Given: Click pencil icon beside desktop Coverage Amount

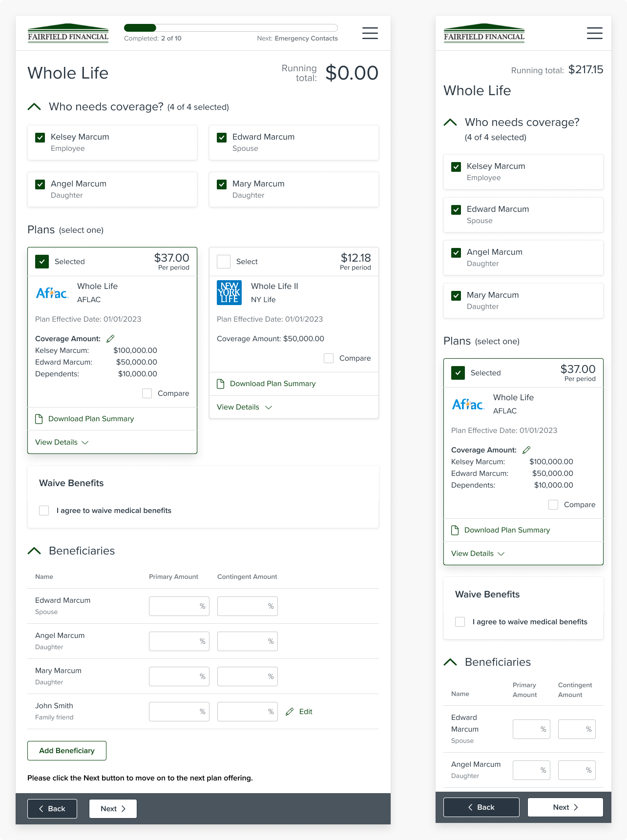Looking at the screenshot, I should point(110,339).
